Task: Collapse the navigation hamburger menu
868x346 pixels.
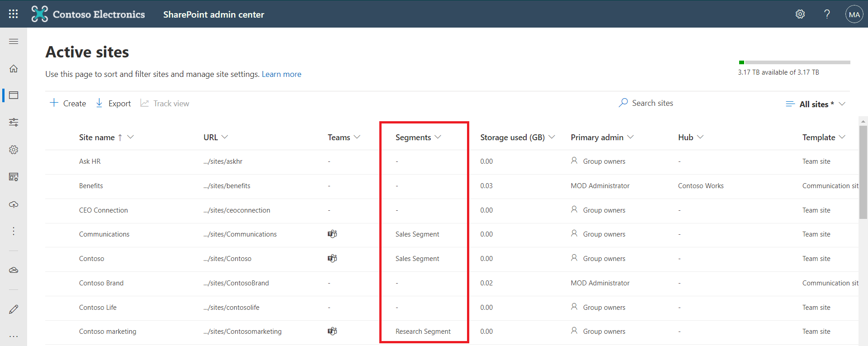Action: click(x=14, y=42)
